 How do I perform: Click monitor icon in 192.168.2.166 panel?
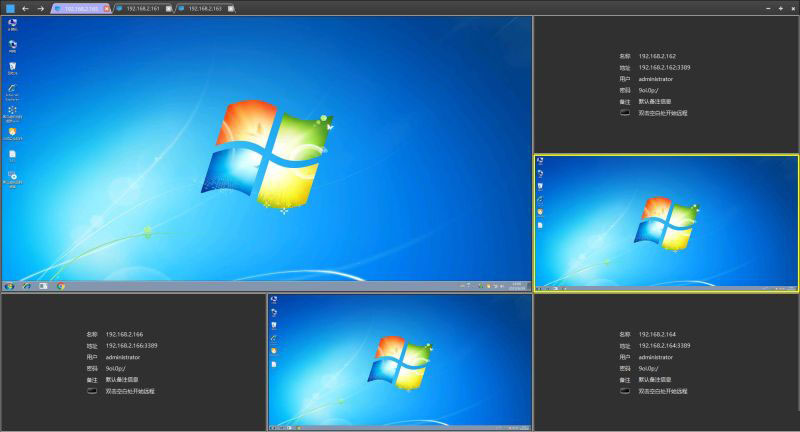tap(93, 391)
